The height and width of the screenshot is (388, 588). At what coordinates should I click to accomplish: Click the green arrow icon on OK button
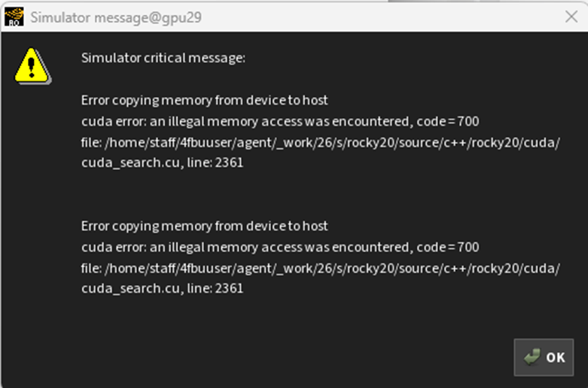tap(532, 357)
